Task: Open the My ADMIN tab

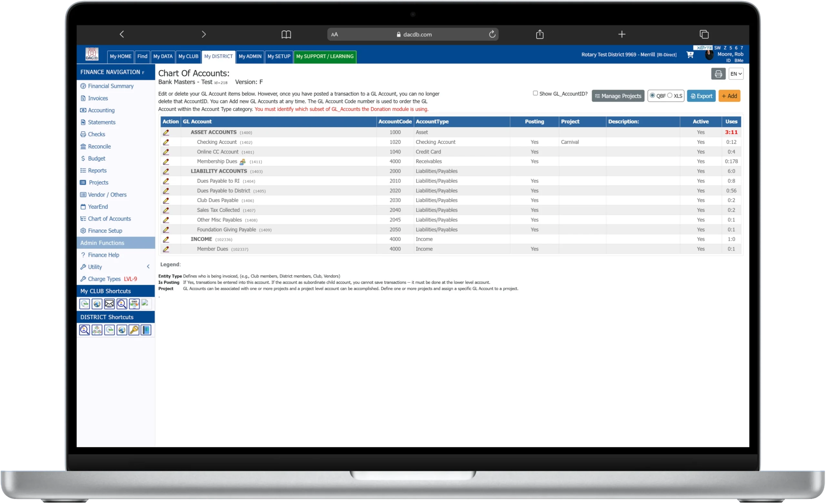Action: 250,57
